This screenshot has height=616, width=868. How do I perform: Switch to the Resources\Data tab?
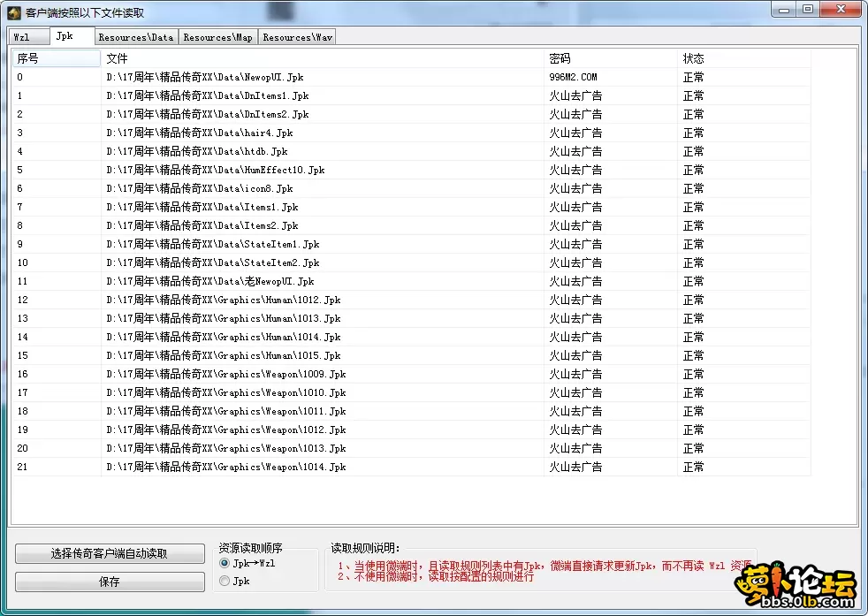click(134, 36)
